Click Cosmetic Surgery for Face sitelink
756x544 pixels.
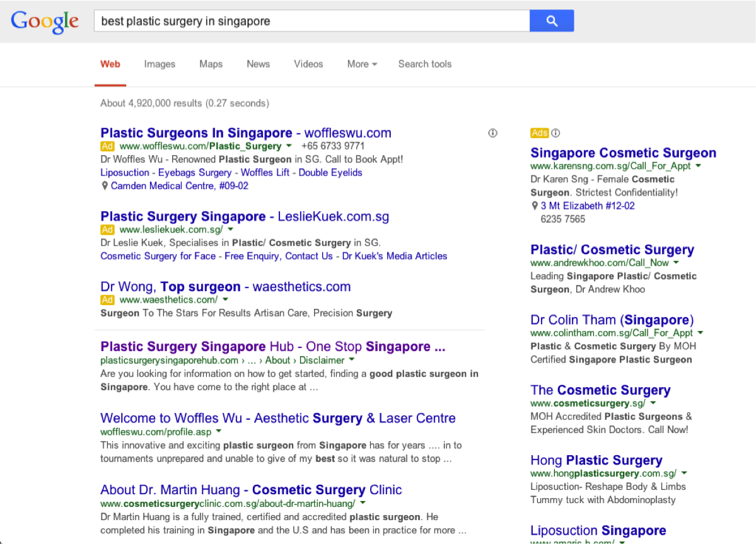158,256
